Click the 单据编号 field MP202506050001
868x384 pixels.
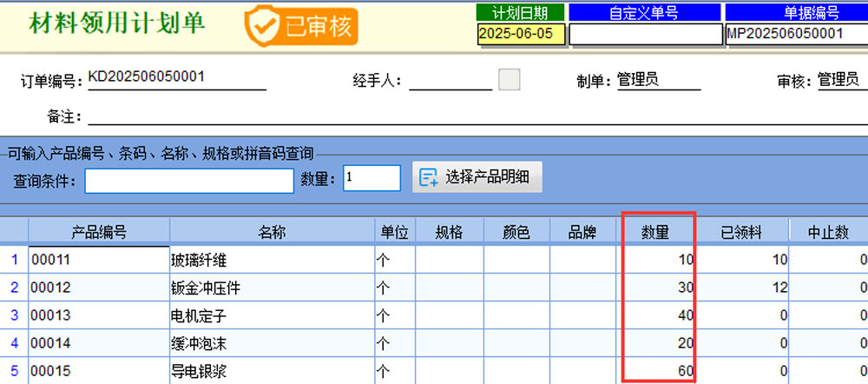pos(795,34)
